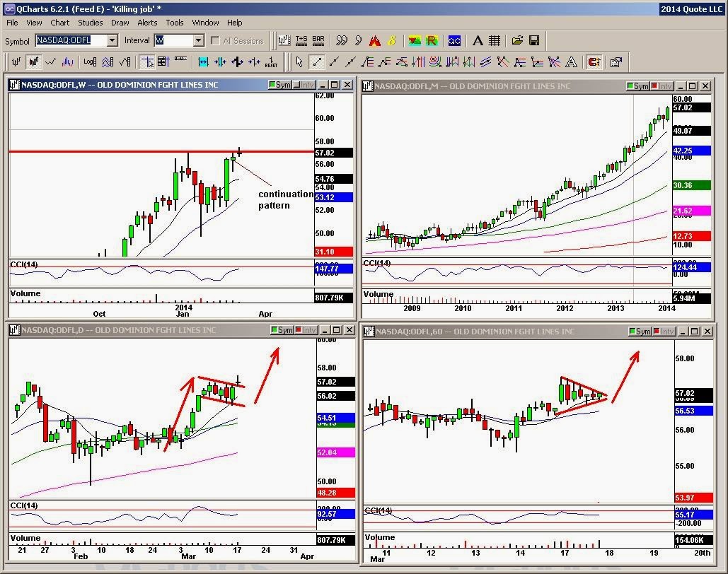The image size is (728, 574).
Task: Click Intv button on monthly chart
Action: click(x=661, y=86)
